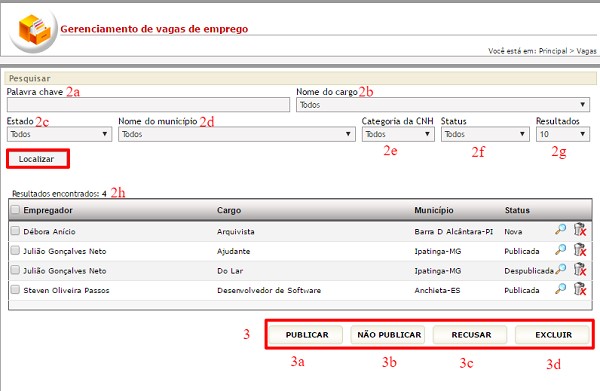Sort by the Cargo column header
Viewport: 600px width, 391px height.
[x=229, y=210]
